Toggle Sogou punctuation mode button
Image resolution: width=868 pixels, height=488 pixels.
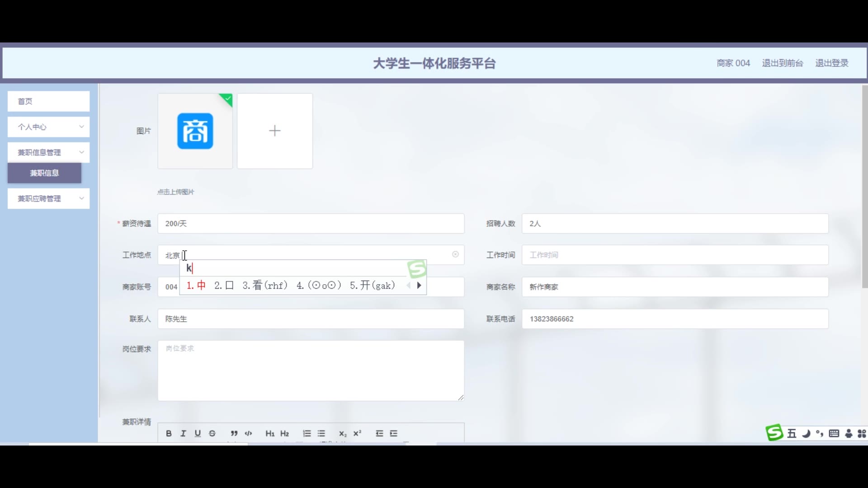coord(820,434)
